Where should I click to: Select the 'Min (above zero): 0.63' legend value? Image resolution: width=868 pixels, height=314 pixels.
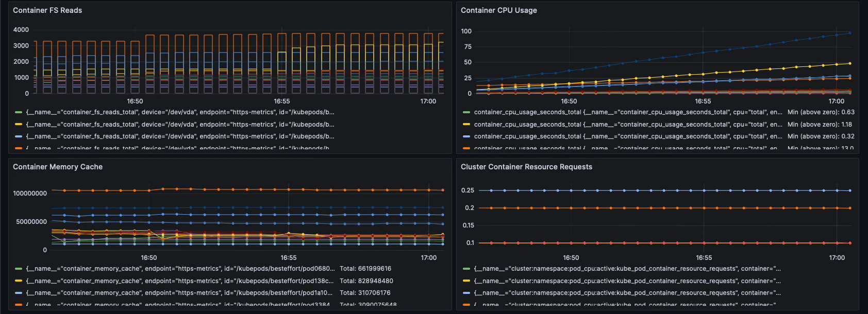click(x=821, y=112)
